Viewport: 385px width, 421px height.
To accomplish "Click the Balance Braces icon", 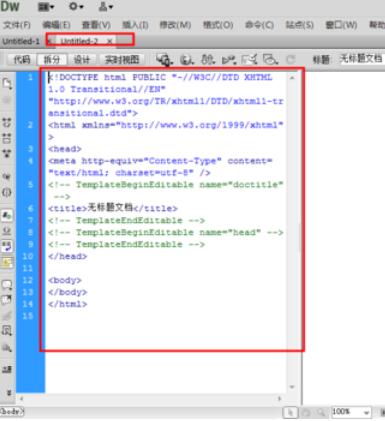I will (7, 192).
